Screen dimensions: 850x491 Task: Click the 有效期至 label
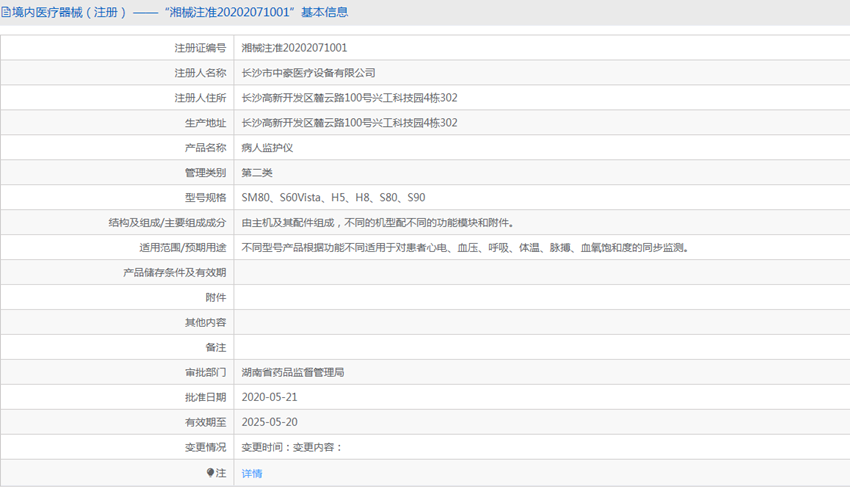point(205,422)
